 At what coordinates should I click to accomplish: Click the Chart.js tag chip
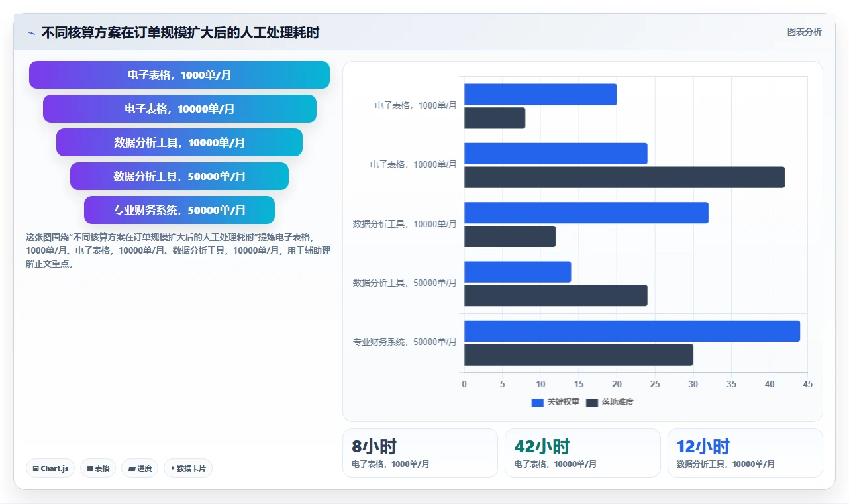[x=50, y=468]
